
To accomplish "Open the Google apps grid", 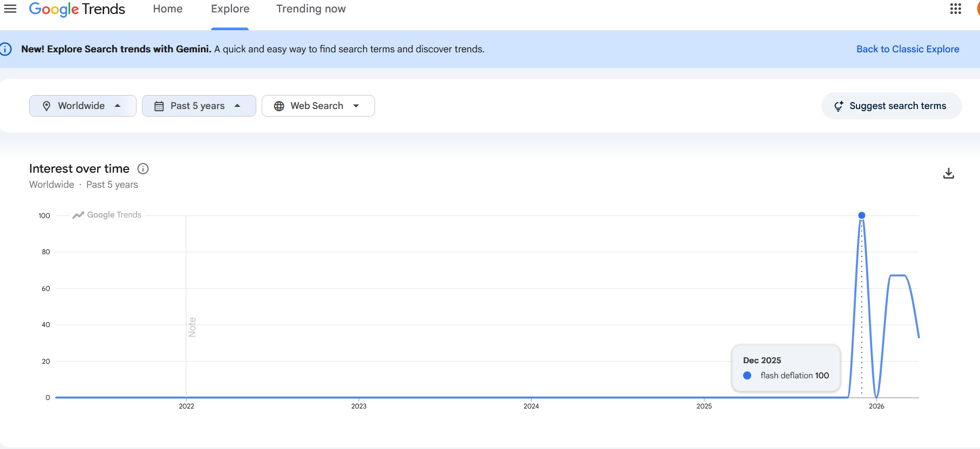I will point(956,9).
